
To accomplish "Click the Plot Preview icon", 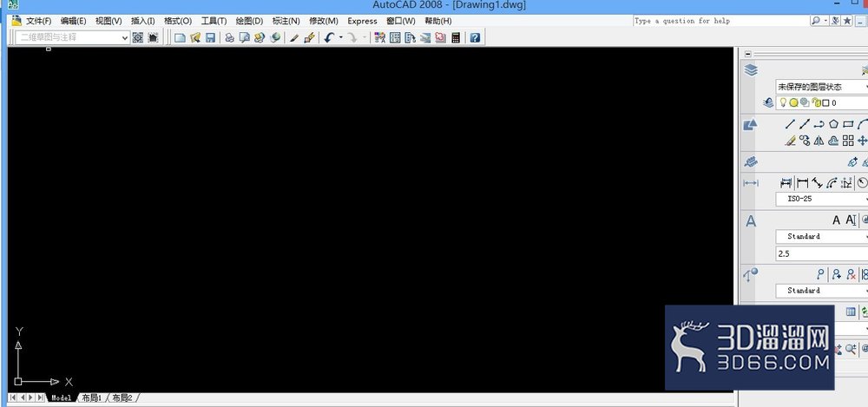I will pyautogui.click(x=244, y=37).
